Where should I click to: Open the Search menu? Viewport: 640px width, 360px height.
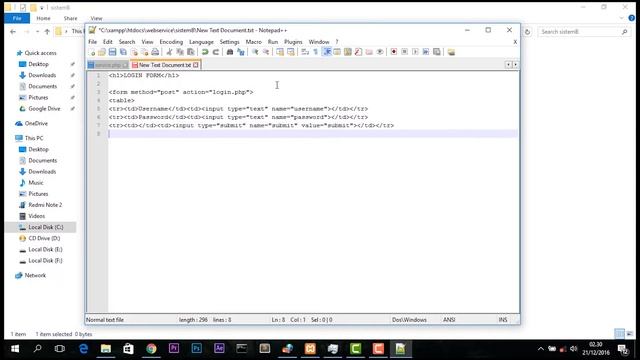pos(127,42)
